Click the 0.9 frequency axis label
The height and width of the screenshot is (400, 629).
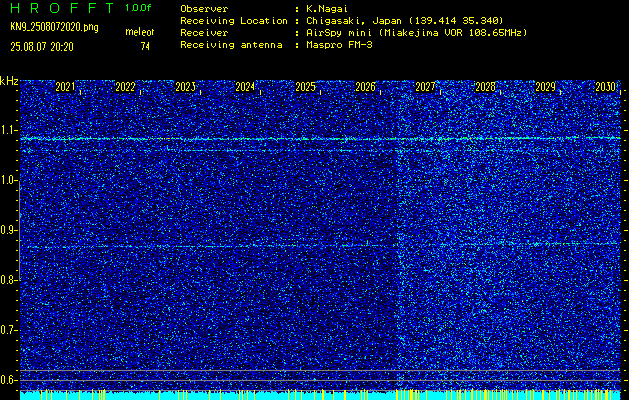(x=8, y=230)
